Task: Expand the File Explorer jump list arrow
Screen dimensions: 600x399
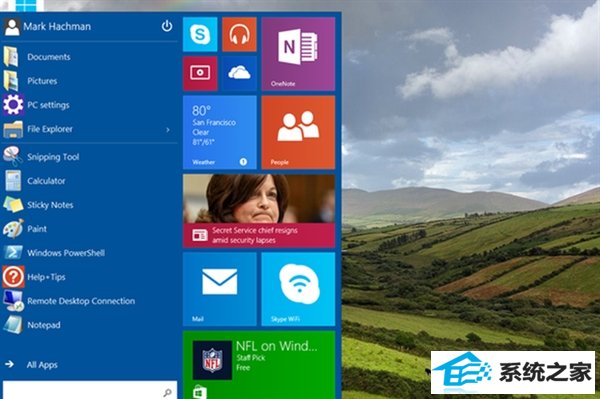Action: coord(168,130)
